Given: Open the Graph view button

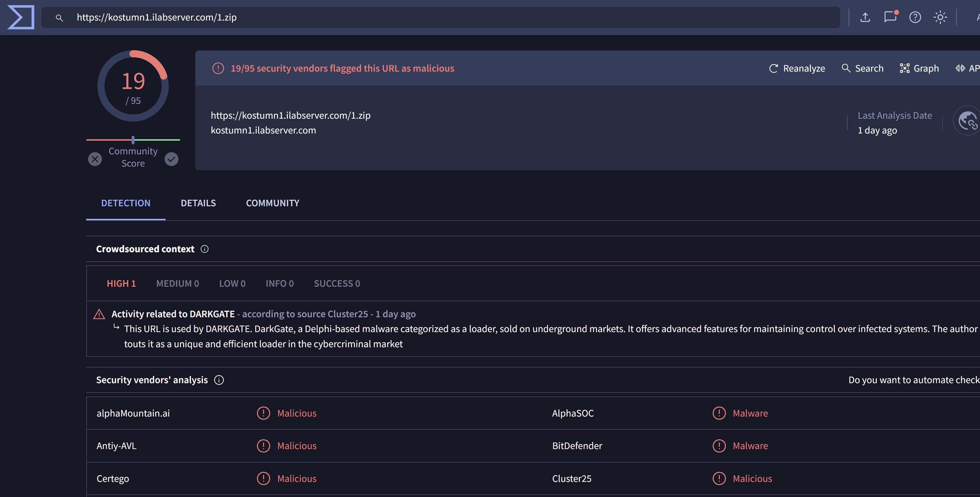Looking at the screenshot, I should (919, 68).
